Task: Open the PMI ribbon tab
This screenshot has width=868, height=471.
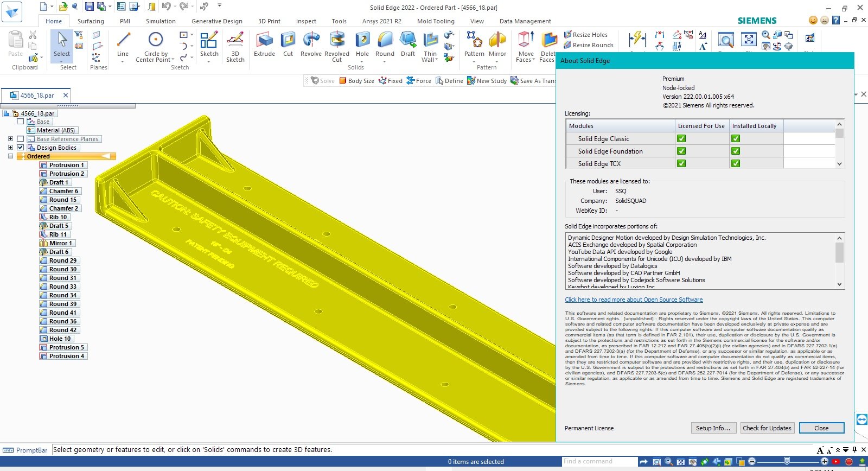Action: pos(125,21)
